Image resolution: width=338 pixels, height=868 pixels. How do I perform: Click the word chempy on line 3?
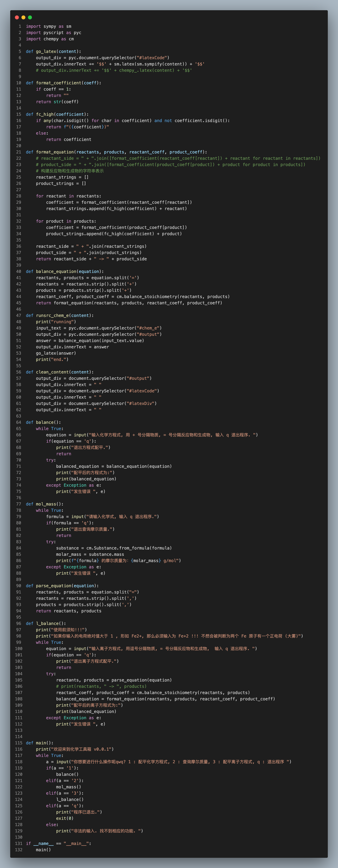pos(51,39)
